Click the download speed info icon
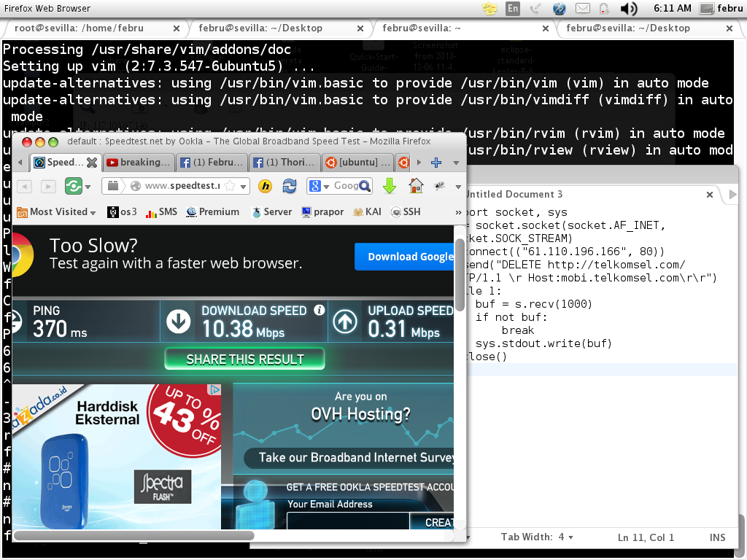 click(x=320, y=310)
